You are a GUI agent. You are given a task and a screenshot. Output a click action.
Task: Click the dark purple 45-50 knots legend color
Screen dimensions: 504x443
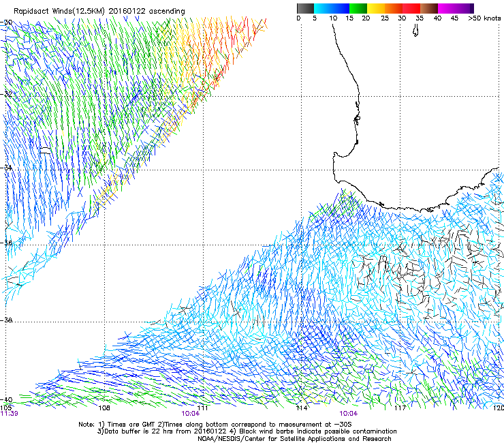coord(464,8)
